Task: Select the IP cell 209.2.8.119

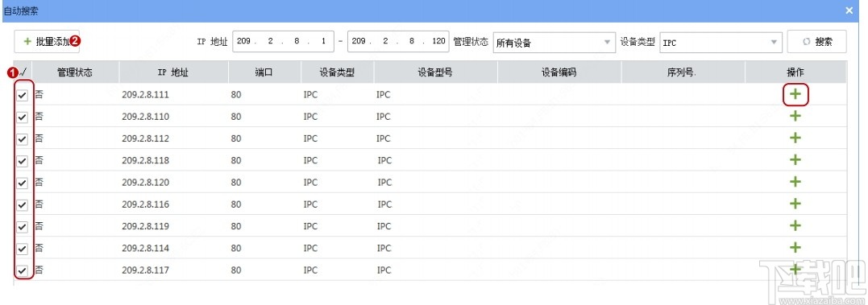Action: 145,227
